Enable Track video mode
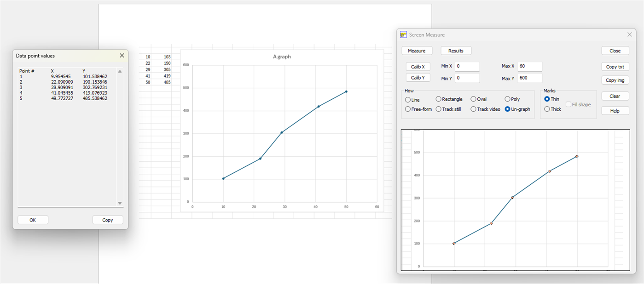This screenshot has height=284, width=644. coord(474,109)
